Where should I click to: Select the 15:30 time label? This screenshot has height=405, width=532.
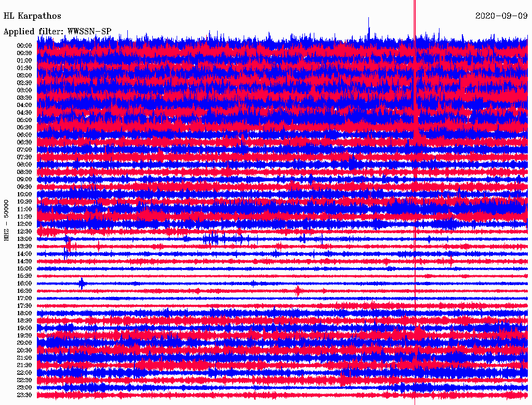click(24, 276)
